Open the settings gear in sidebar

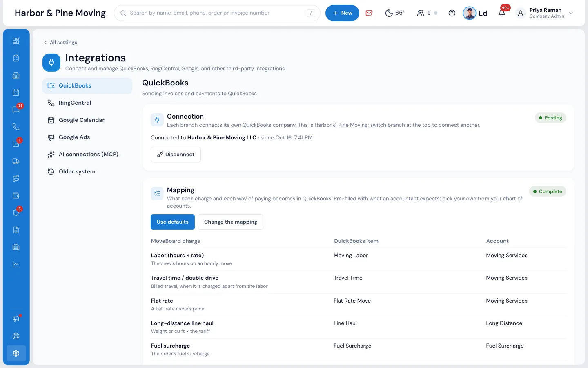pos(16,353)
